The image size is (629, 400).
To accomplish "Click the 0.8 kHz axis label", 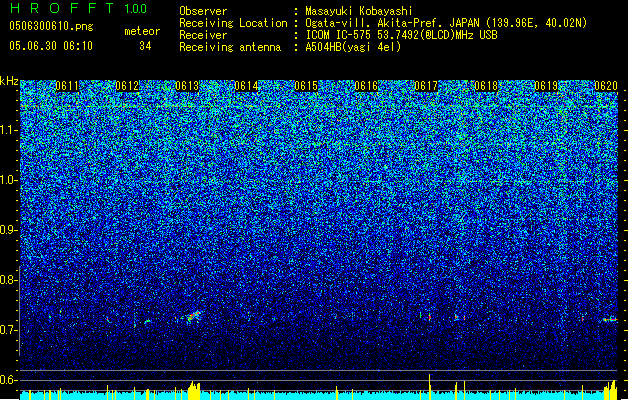I will 8,280.
